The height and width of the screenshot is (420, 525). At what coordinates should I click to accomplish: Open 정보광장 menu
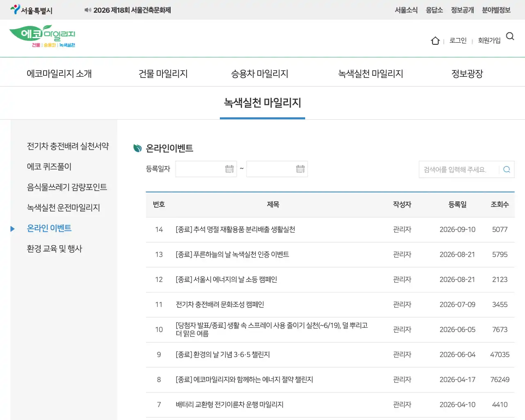click(x=467, y=73)
